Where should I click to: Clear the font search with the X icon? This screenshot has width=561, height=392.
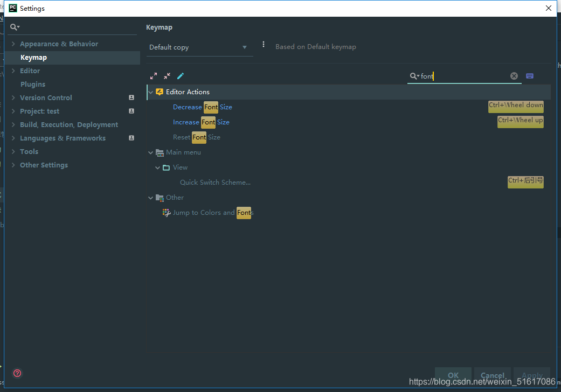(x=514, y=76)
